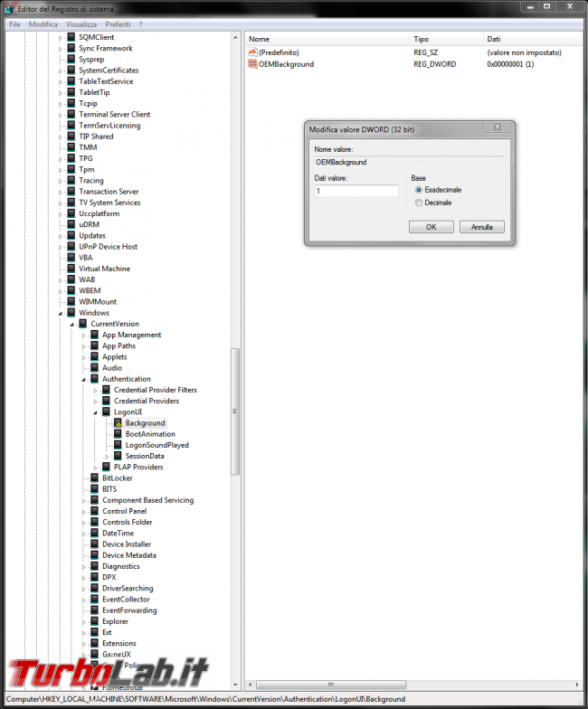This screenshot has width=588, height=709.
Task: Expand the Component Based Servicing key
Action: click(83, 501)
